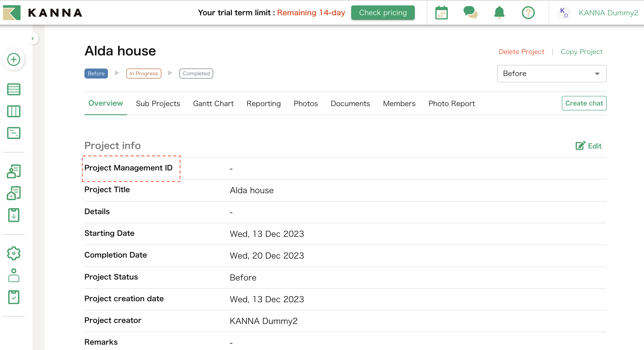Open the chat bubbles icon
The height and width of the screenshot is (350, 644).
pyautogui.click(x=470, y=13)
